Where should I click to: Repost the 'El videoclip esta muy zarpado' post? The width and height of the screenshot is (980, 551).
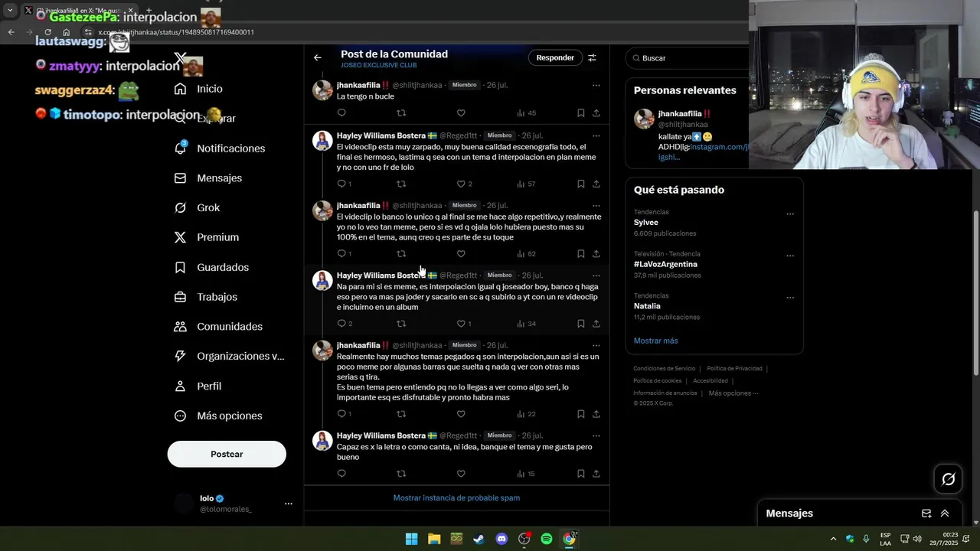tap(401, 184)
